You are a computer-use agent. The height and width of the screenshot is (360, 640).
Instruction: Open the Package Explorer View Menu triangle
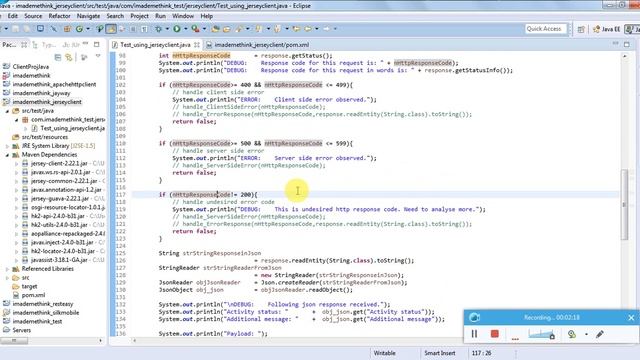pyautogui.click(x=98, y=56)
